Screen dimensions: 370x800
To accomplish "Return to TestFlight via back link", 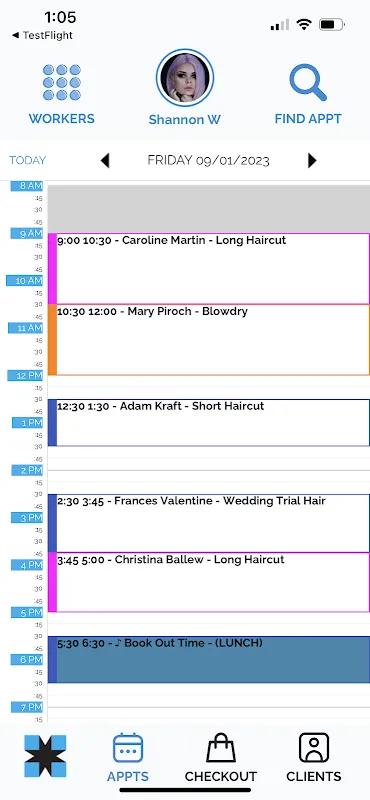I will (x=42, y=35).
